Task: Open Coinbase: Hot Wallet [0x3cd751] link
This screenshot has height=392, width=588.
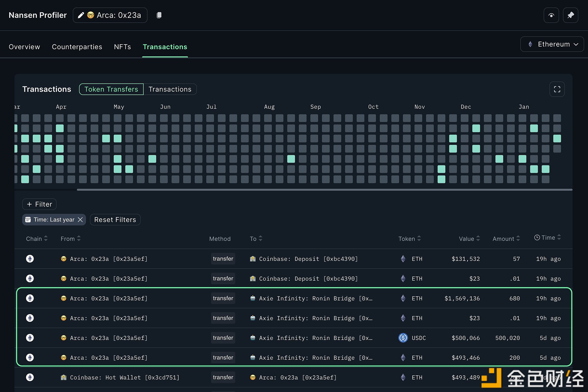Action: pos(125,377)
